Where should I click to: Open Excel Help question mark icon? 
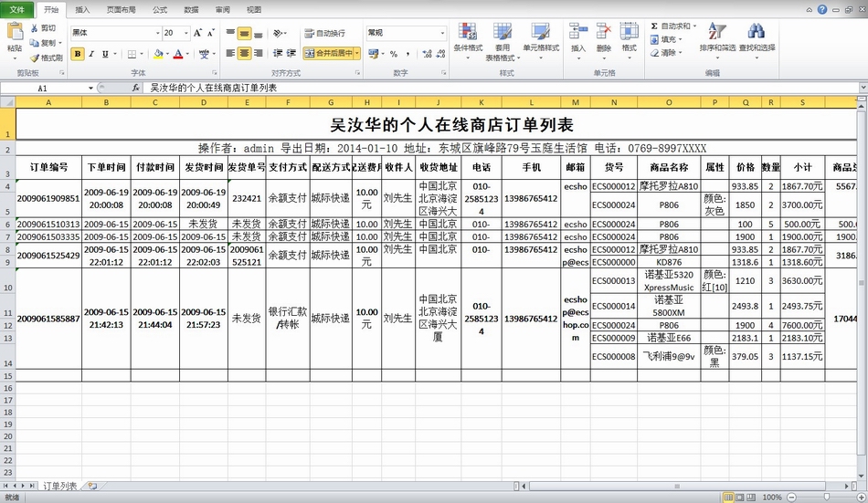pos(822,9)
